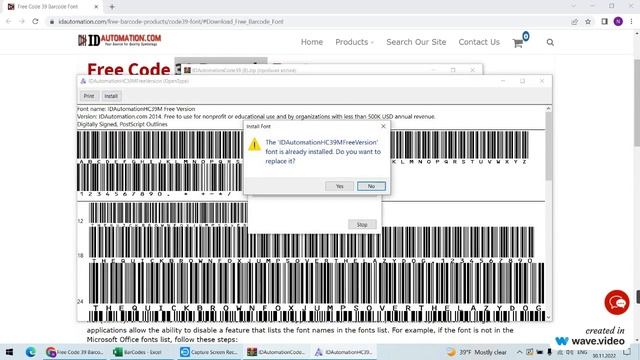Open the taskbar date and clock
Screen dimensions: 640x360
click(604, 356)
